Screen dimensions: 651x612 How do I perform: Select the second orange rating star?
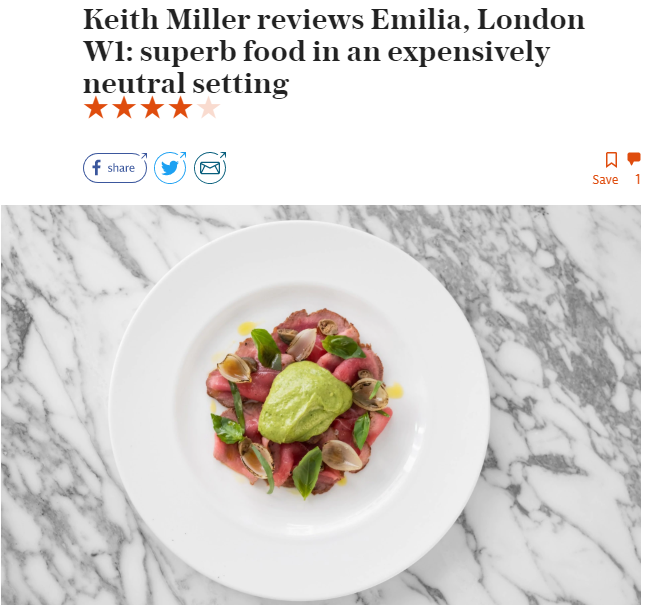(125, 109)
